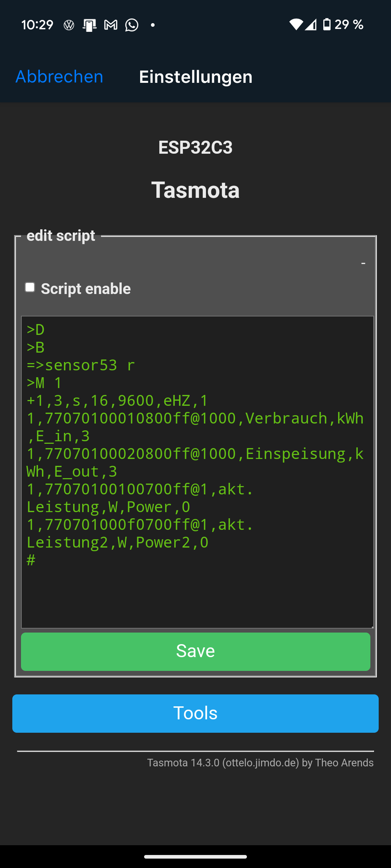Tap the mobile signal strength icon

tap(311, 25)
